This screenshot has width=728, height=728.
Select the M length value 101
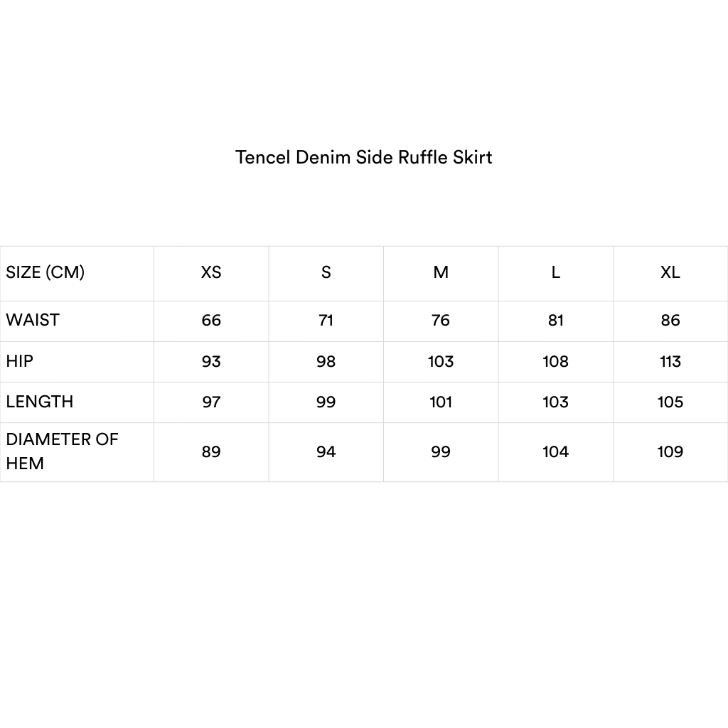[441, 402]
